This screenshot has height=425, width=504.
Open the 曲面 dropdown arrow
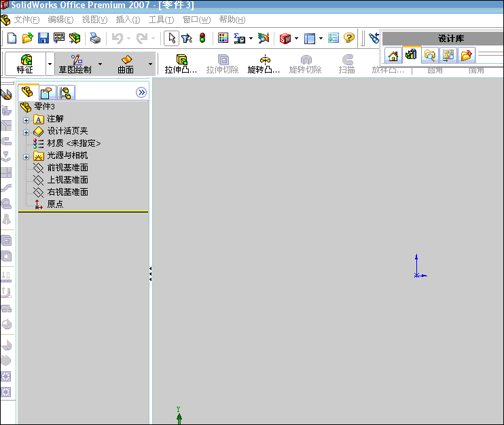pyautogui.click(x=150, y=64)
